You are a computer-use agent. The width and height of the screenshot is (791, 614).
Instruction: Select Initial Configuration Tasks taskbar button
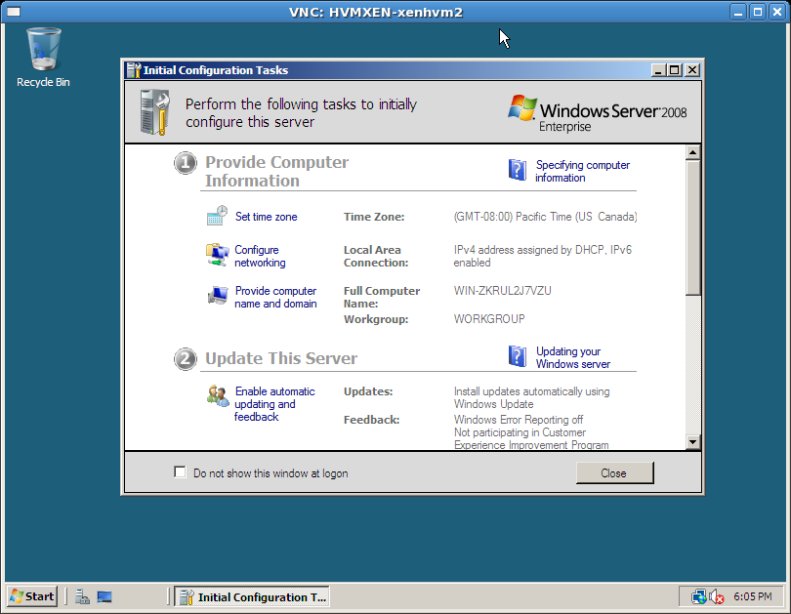[x=252, y=597]
